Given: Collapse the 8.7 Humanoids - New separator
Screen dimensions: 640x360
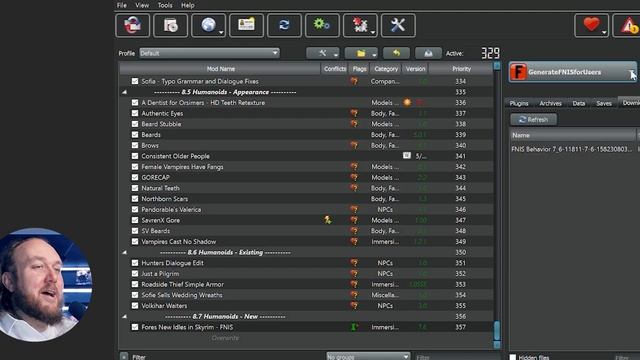Looking at the screenshot, I should click(124, 316).
